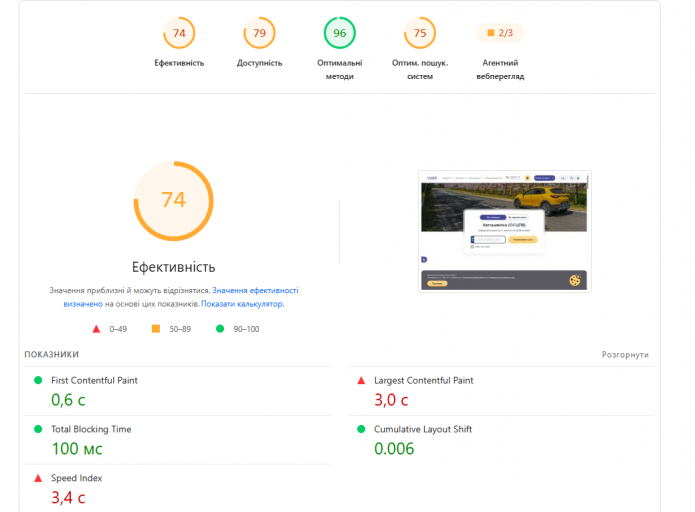Viewport: 695px width, 512px height.
Task: Open the Ефективність score gauge 74 at top
Action: pos(179,33)
